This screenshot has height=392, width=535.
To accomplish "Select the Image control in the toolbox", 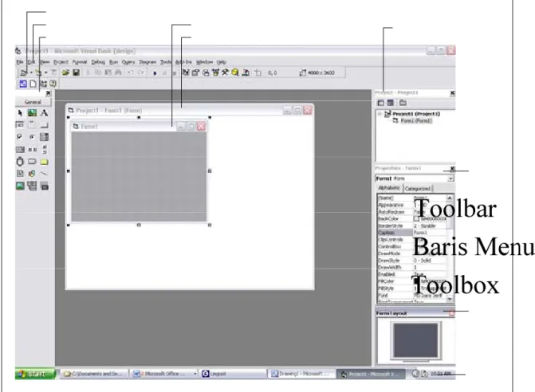I will click(x=20, y=186).
